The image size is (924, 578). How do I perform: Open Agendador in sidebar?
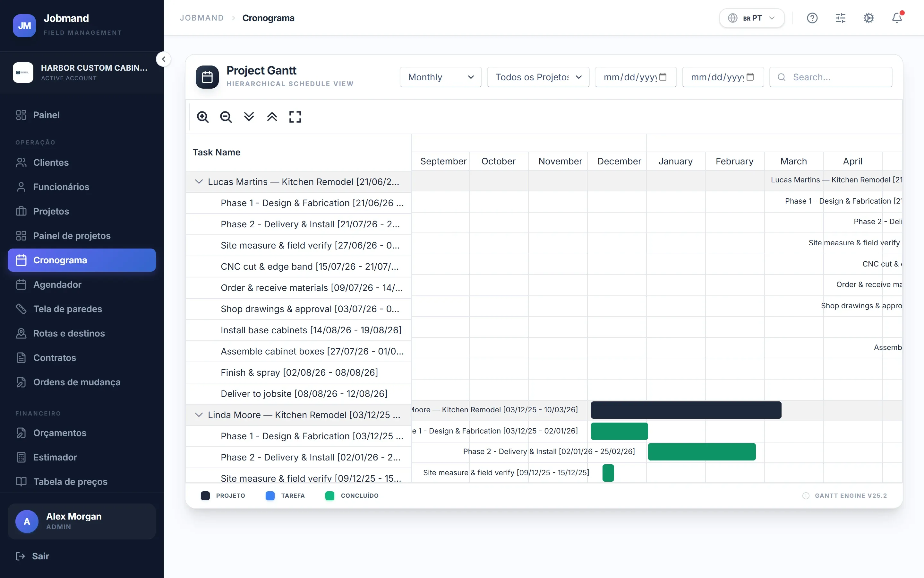click(x=82, y=285)
